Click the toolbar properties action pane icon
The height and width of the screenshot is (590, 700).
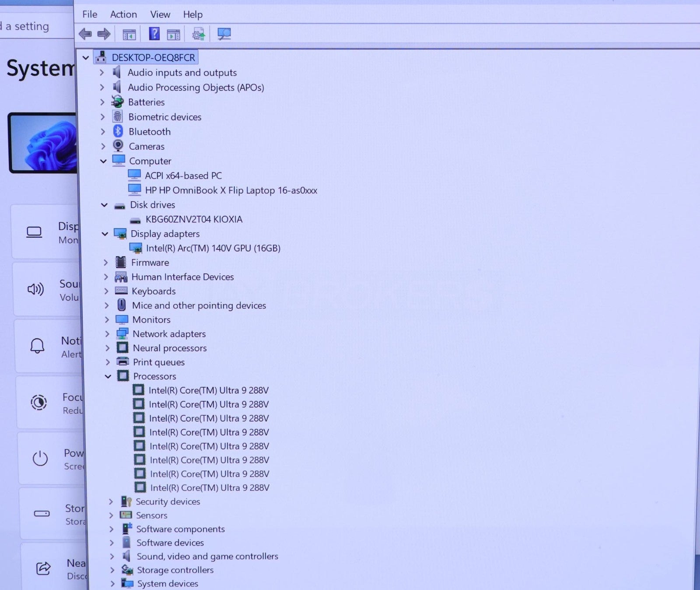[173, 35]
